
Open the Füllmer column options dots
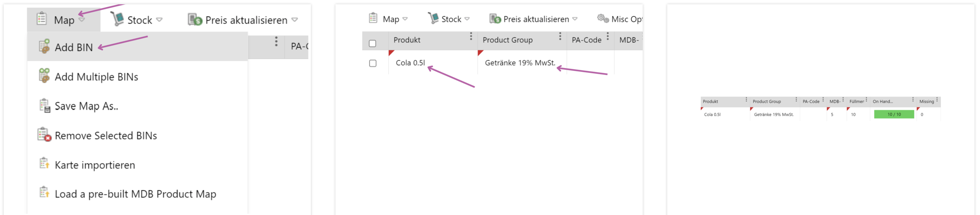[x=866, y=100]
